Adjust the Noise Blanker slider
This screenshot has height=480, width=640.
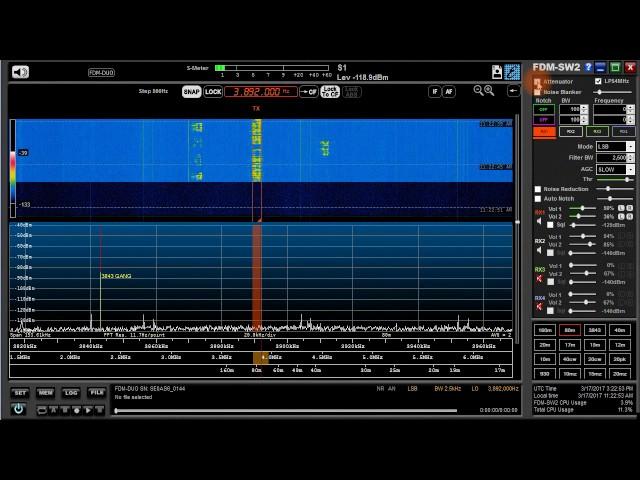(x=614, y=92)
